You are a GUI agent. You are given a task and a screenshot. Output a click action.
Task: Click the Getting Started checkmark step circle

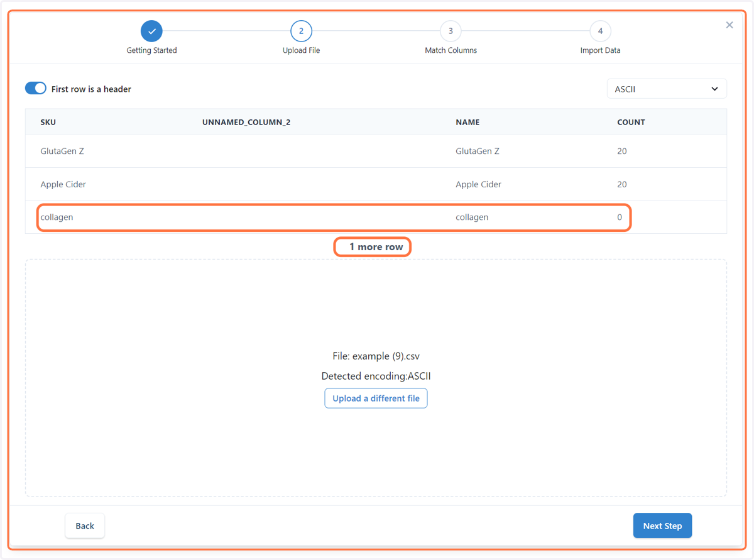click(151, 31)
